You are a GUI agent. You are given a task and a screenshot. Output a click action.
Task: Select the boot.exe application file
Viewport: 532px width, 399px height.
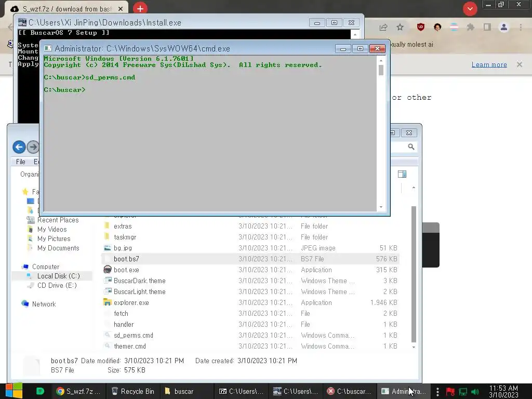pyautogui.click(x=126, y=270)
